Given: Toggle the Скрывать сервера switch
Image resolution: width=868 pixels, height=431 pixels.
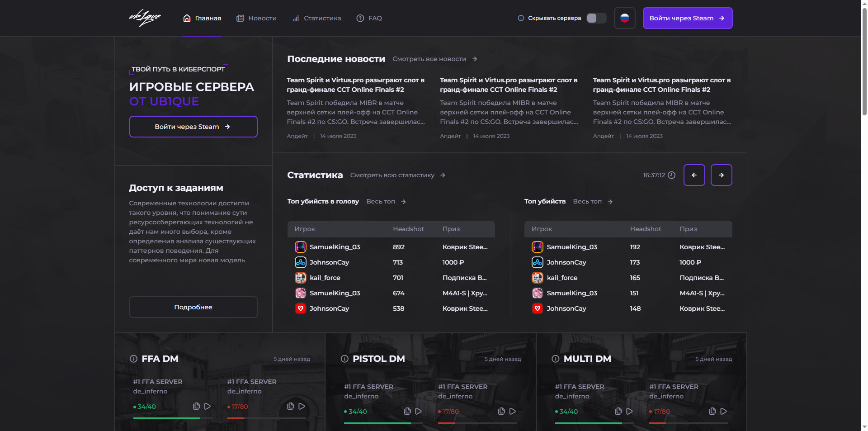Looking at the screenshot, I should pos(596,18).
